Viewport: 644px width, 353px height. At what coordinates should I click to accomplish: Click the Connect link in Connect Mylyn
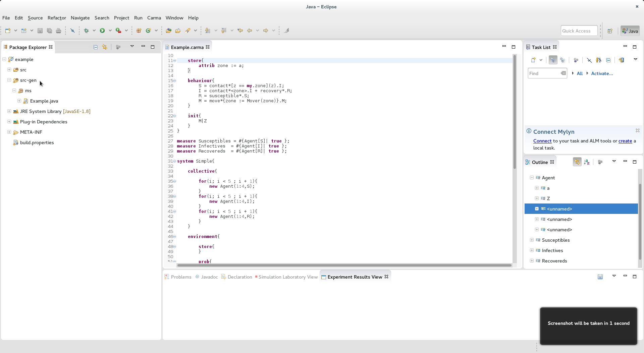pyautogui.click(x=542, y=141)
